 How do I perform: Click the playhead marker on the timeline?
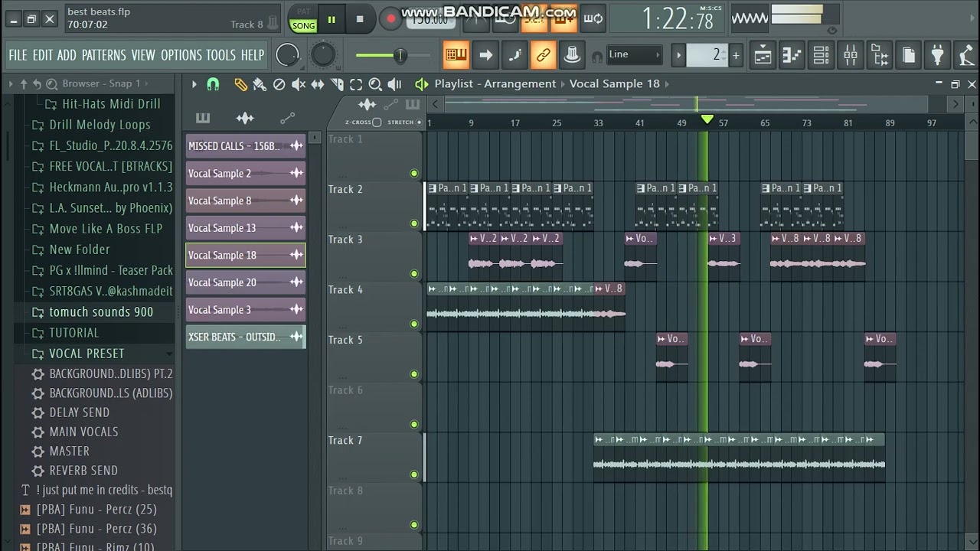[x=707, y=119]
